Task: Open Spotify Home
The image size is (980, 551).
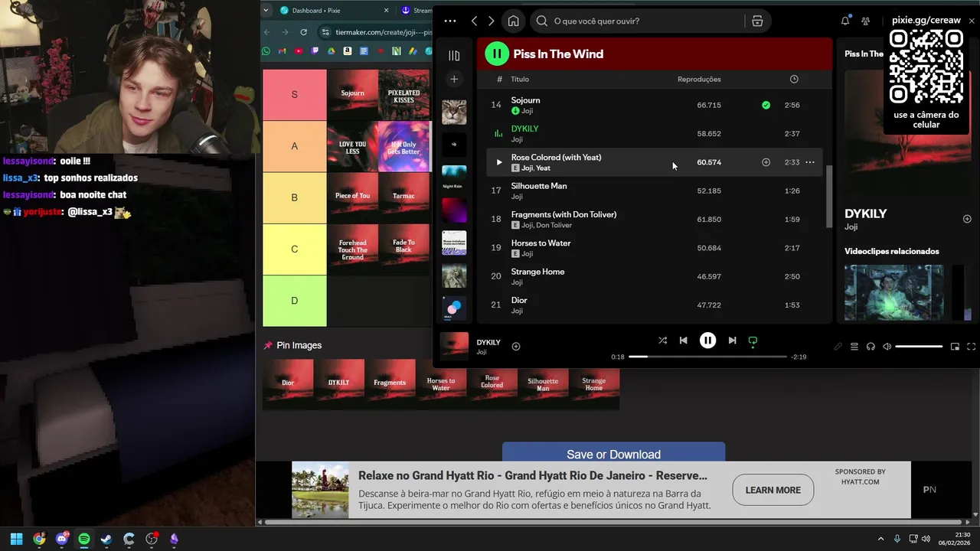Action: (x=513, y=21)
